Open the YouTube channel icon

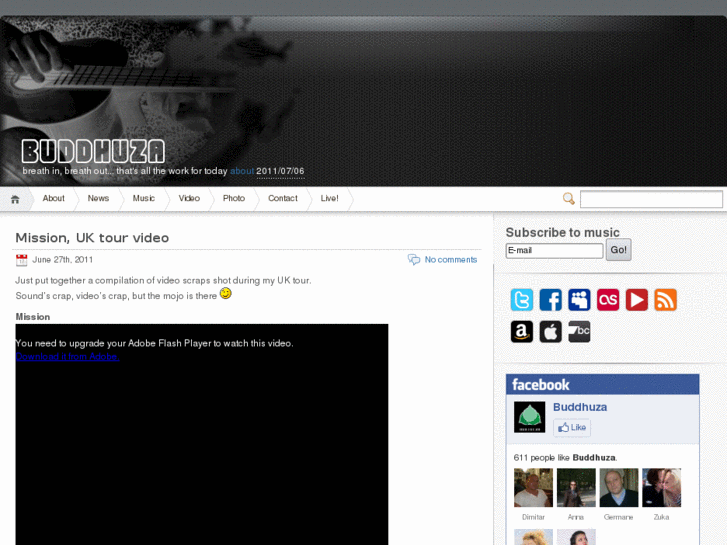tap(637, 300)
